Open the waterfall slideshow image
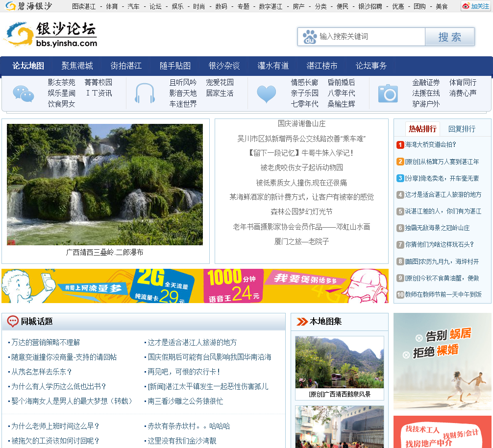 105,185
